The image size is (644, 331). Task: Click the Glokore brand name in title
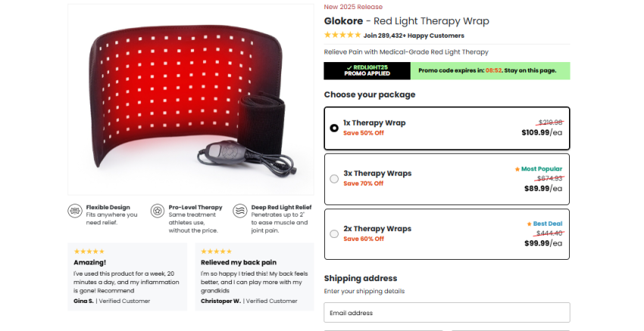point(343,20)
